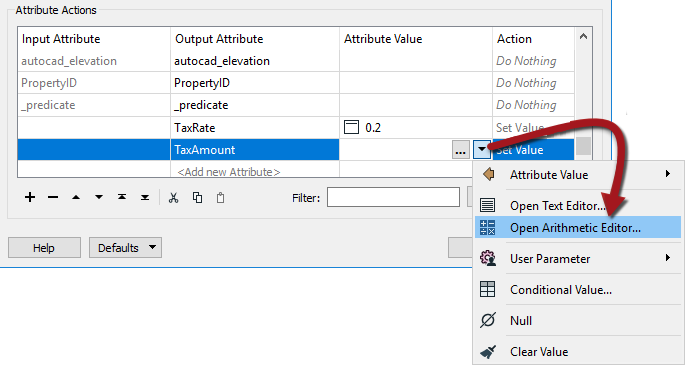Image resolution: width=685 pixels, height=365 pixels.
Task: Click Input Attribute column header
Action: coord(94,39)
